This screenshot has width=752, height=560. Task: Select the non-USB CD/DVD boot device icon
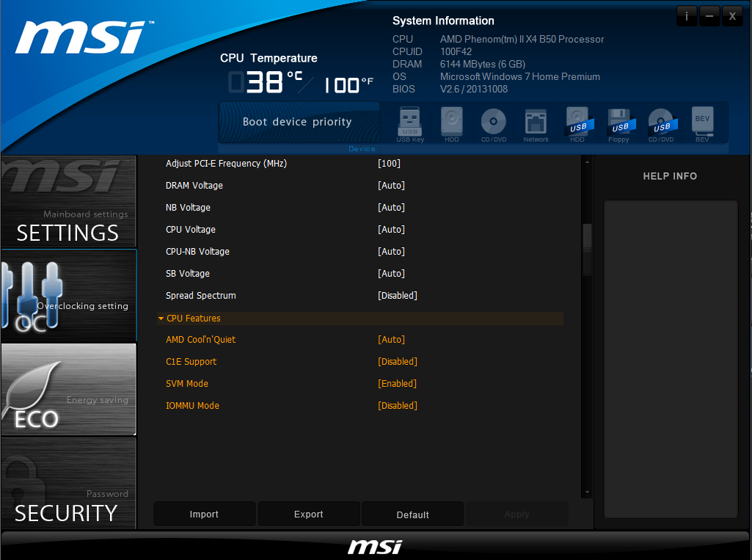tap(494, 124)
